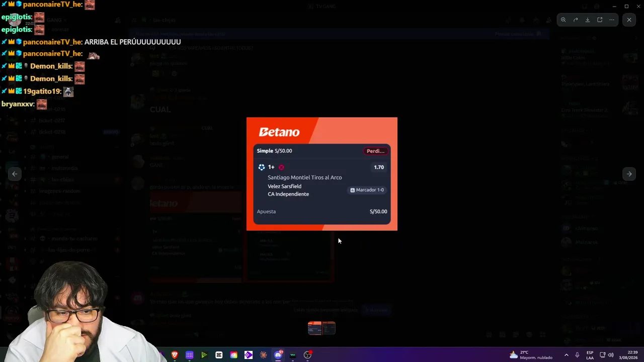644x362 pixels.
Task: Click the "CA Independiente" team name
Action: [288, 194]
